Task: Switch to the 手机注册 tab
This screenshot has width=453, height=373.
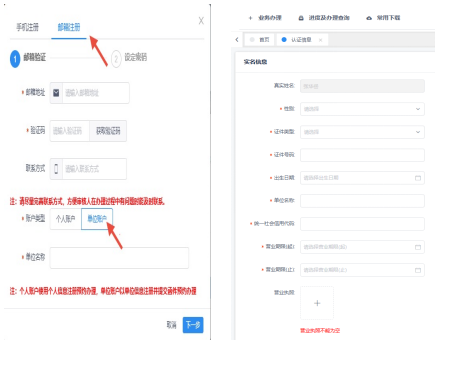Action: coord(28,27)
